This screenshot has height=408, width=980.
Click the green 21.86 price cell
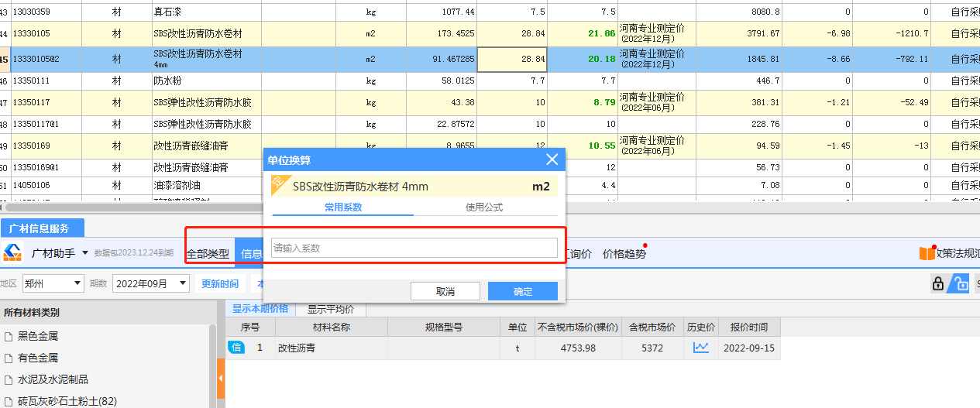click(x=583, y=33)
